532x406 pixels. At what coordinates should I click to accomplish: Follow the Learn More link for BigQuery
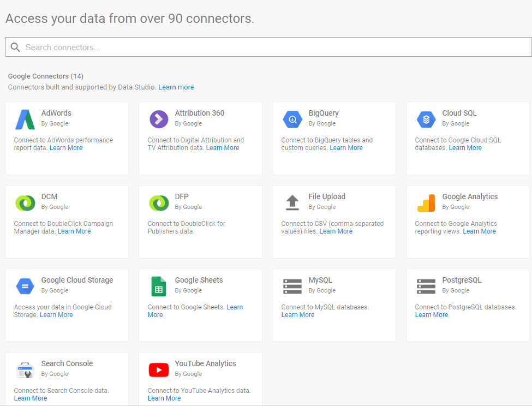pos(346,148)
